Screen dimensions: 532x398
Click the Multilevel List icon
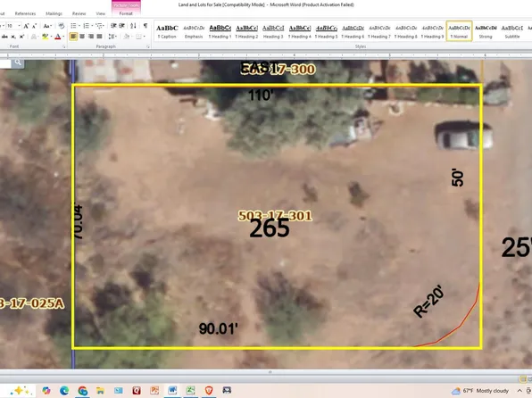pyautogui.click(x=99, y=26)
